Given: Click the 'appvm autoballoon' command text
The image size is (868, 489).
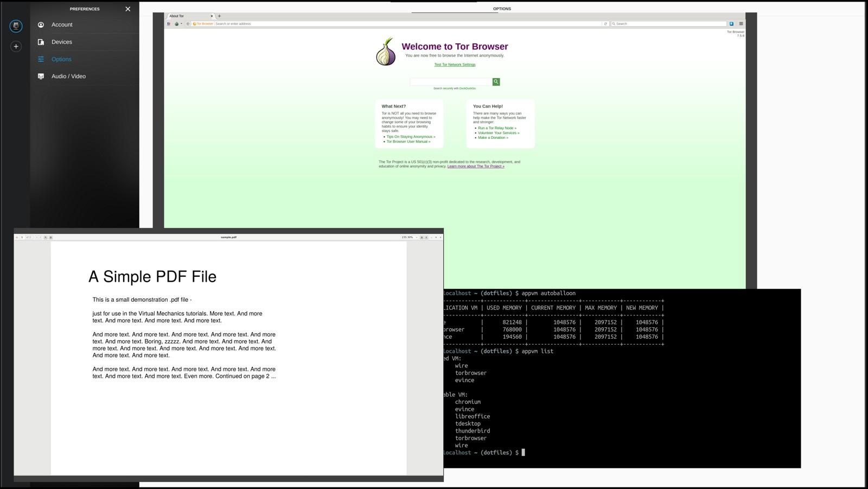Looking at the screenshot, I should [548, 293].
